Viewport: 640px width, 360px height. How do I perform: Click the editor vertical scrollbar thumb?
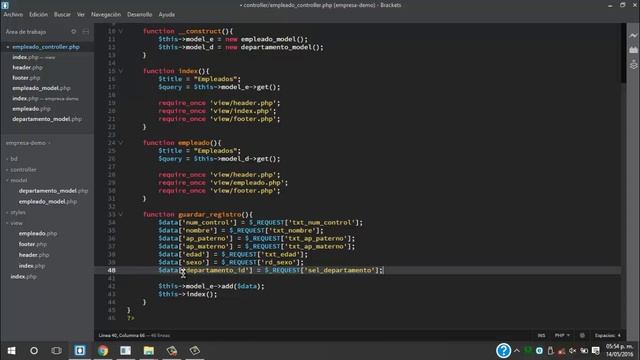623,53
